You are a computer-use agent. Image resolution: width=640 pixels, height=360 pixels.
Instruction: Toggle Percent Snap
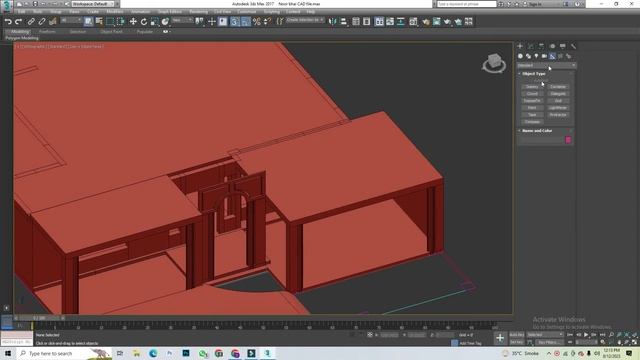(x=256, y=22)
